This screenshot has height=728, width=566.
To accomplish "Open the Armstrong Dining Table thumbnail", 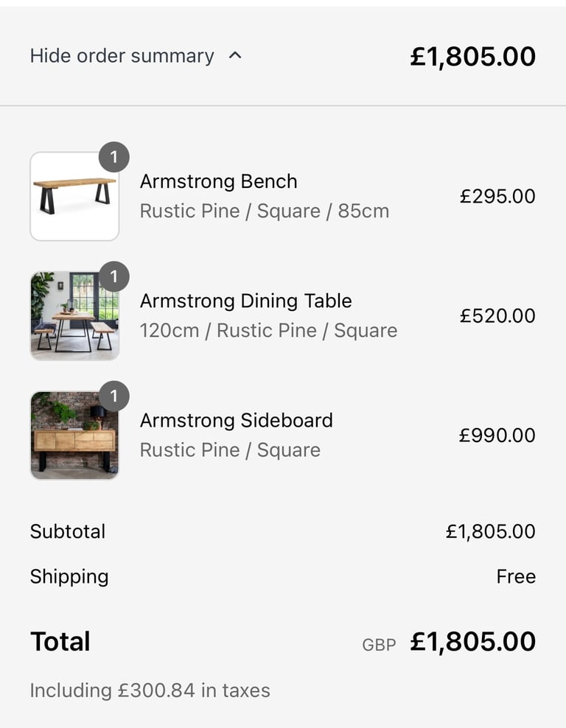I will [x=74, y=315].
